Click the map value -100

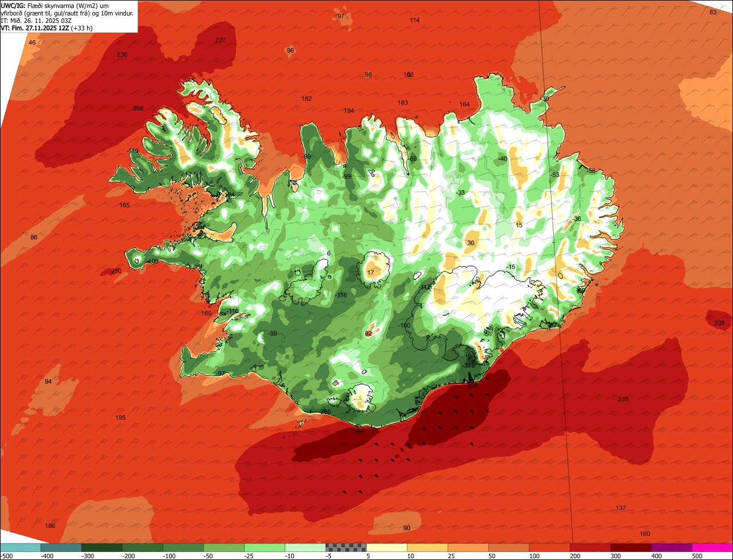pos(404,325)
